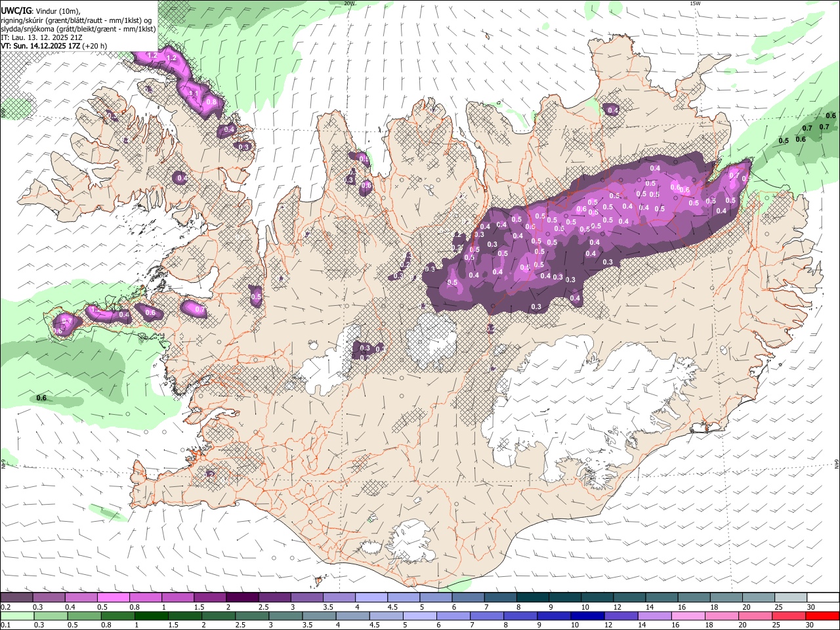Click the 0.1 label starting the lower legend
Image resolution: width=840 pixels, height=630 pixels.
(x=5, y=625)
